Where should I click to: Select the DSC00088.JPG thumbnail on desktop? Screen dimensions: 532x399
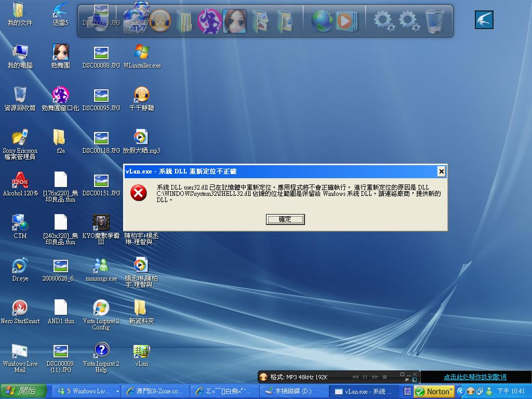click(101, 56)
